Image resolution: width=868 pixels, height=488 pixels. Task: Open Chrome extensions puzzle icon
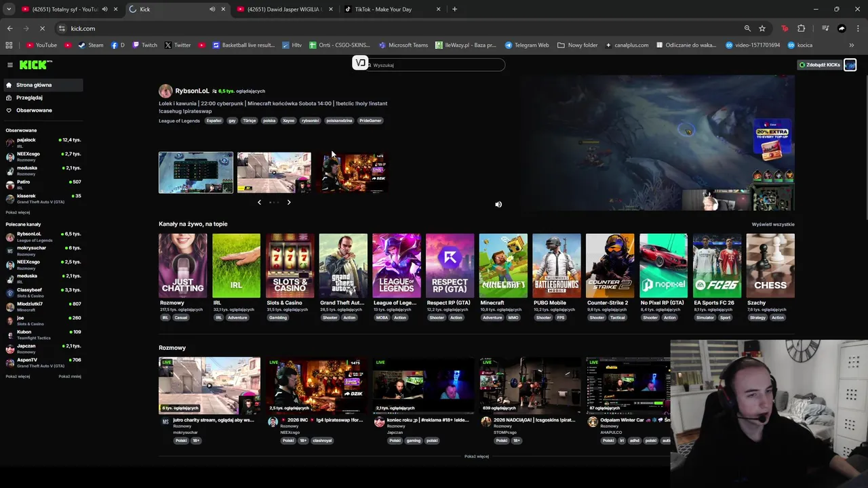[802, 28]
